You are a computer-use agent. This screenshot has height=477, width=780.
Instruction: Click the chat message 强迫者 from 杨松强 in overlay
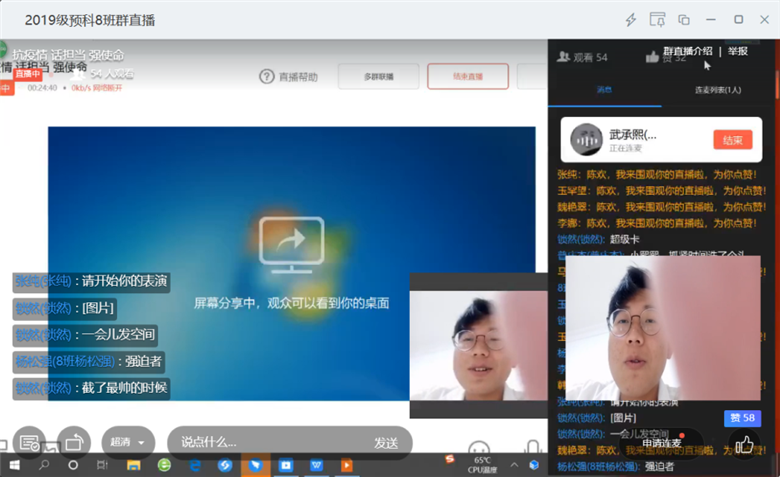(89, 361)
